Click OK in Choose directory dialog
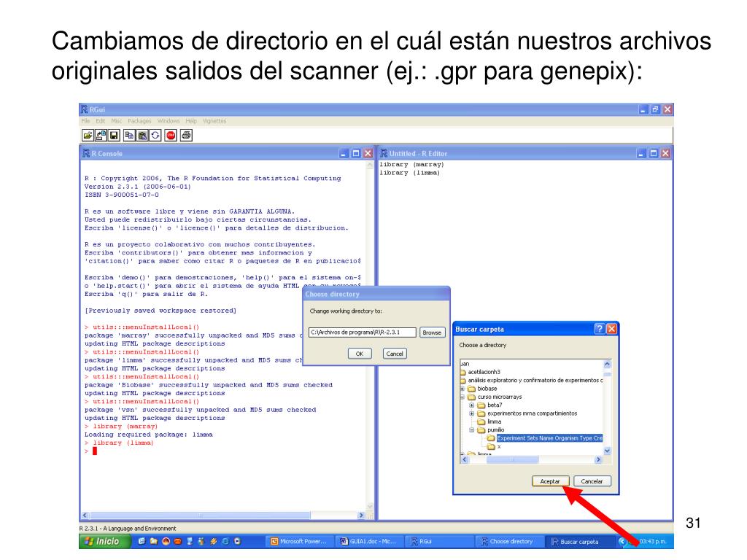Image resolution: width=747 pixels, height=560 pixels. [x=360, y=354]
